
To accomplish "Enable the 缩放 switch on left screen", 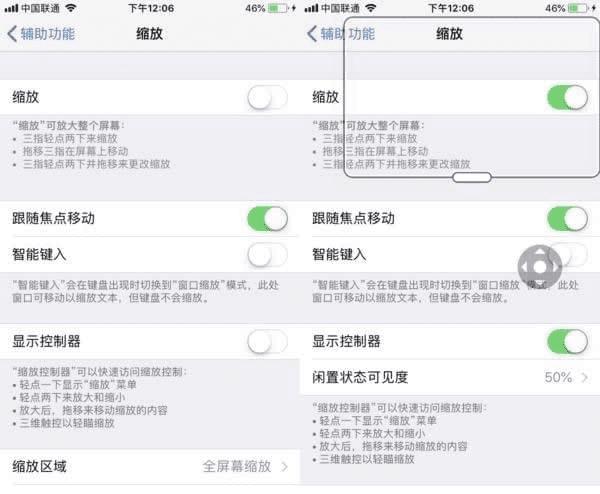I will [x=267, y=98].
